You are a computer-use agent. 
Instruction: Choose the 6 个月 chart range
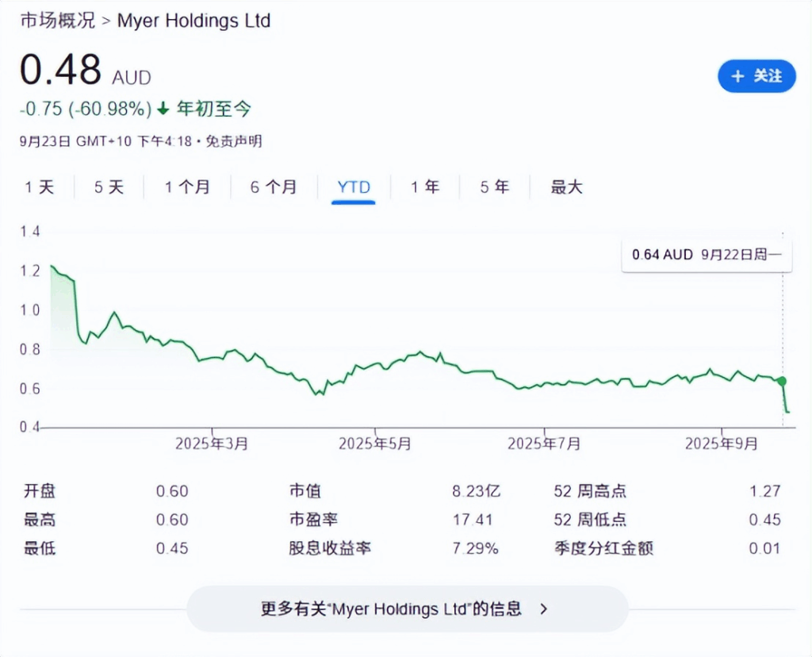pyautogui.click(x=274, y=187)
